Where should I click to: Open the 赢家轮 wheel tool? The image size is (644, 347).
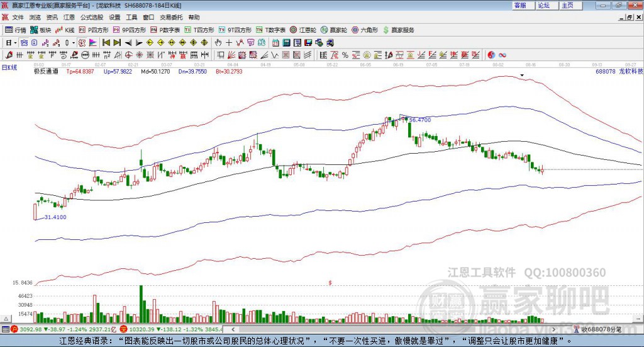point(334,30)
